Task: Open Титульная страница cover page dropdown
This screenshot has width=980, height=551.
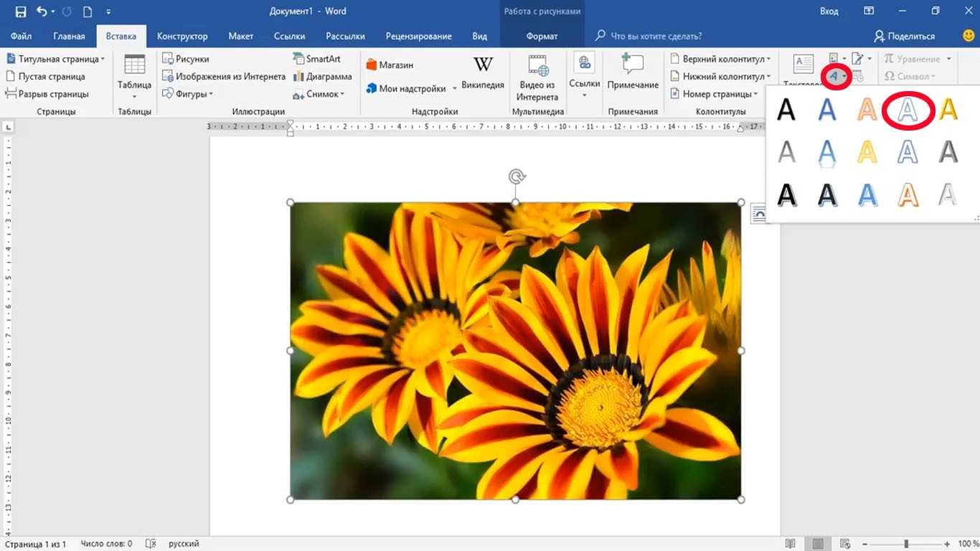Action: 55,59
